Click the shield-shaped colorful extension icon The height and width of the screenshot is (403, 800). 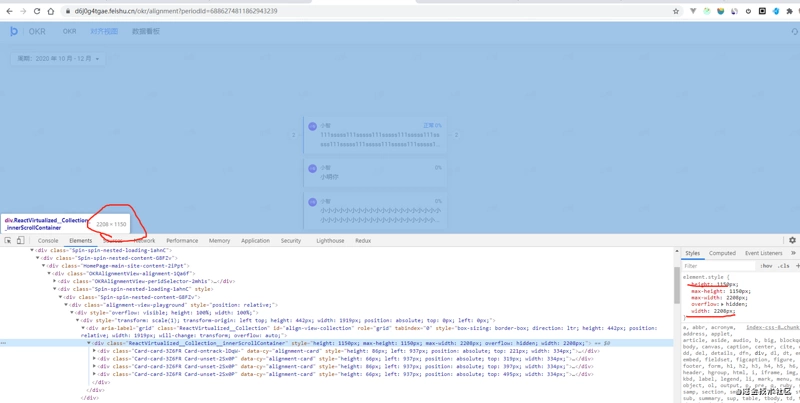pos(721,11)
